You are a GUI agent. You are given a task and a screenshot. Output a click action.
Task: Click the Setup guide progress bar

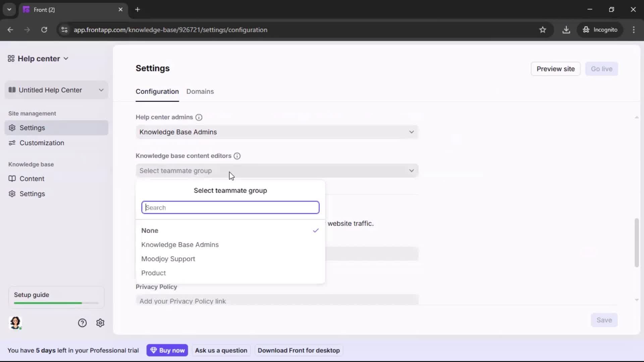coord(55,303)
